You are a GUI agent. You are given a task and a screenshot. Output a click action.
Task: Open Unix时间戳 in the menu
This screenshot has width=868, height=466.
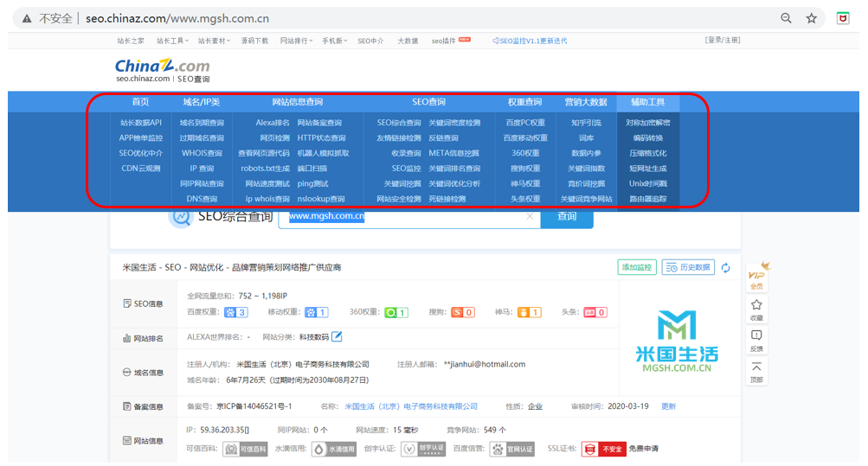click(647, 183)
